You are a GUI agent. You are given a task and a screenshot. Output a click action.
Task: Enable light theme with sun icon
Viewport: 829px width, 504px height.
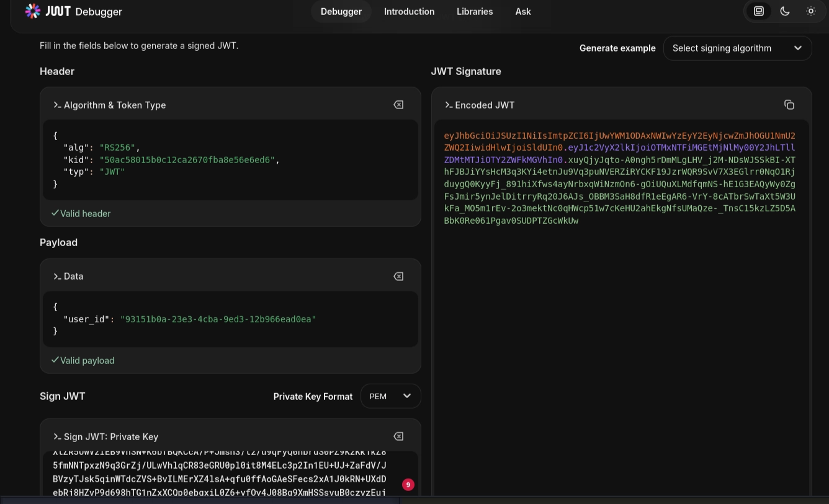pyautogui.click(x=810, y=11)
